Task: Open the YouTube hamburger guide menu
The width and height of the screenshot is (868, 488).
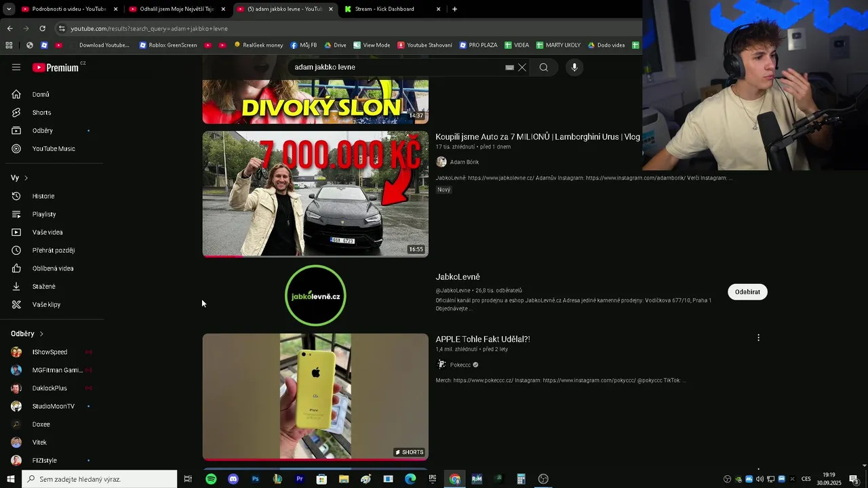Action: 16,67
